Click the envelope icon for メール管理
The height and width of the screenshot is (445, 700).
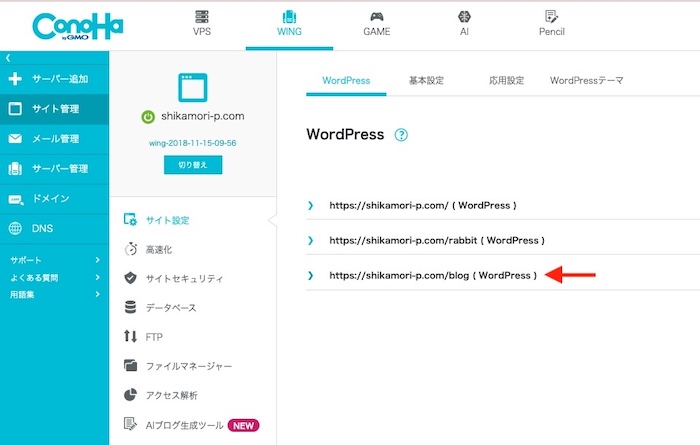[15, 138]
